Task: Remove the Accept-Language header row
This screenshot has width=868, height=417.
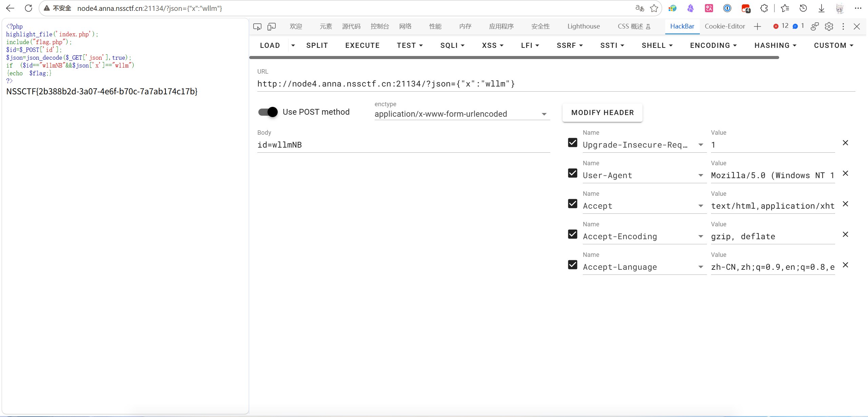Action: 846,265
